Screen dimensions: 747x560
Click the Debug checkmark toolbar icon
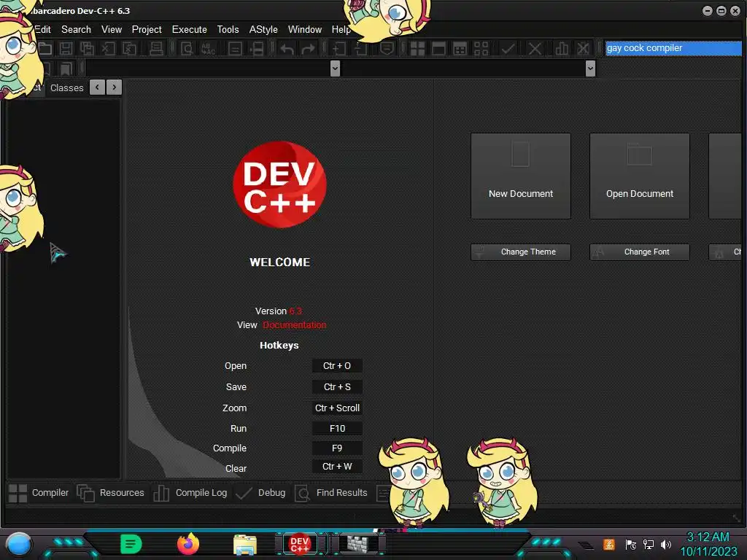point(508,49)
